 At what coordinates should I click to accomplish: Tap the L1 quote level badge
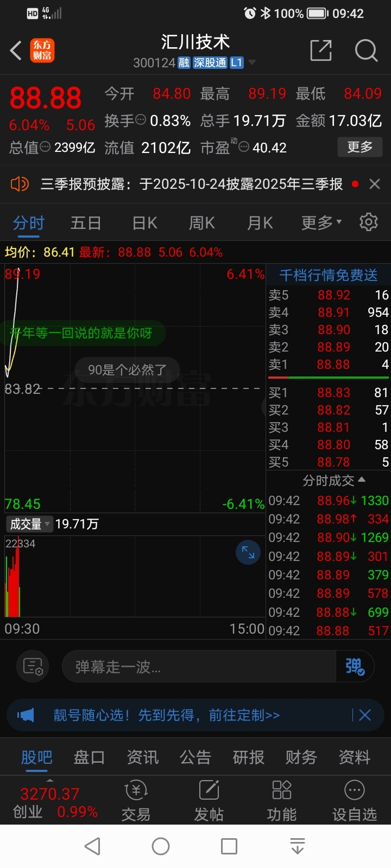click(x=236, y=63)
